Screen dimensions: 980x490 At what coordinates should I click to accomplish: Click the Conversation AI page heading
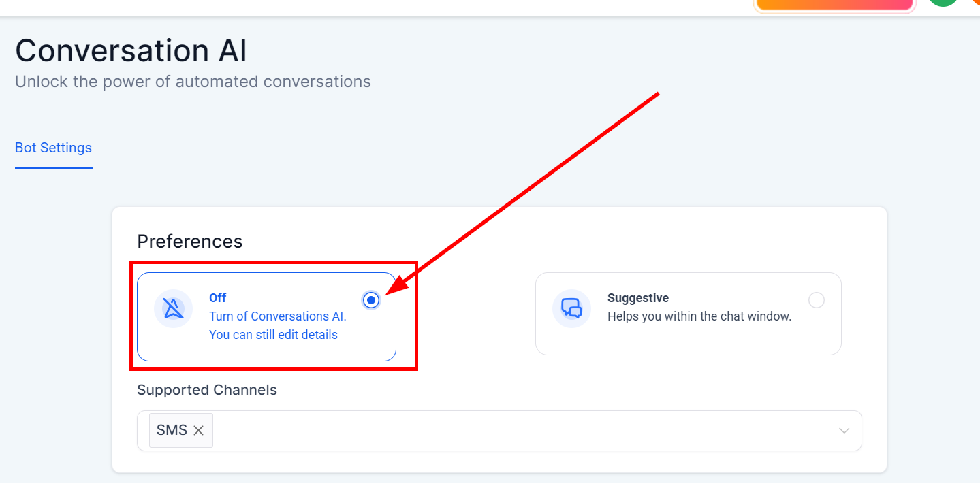[x=131, y=51]
